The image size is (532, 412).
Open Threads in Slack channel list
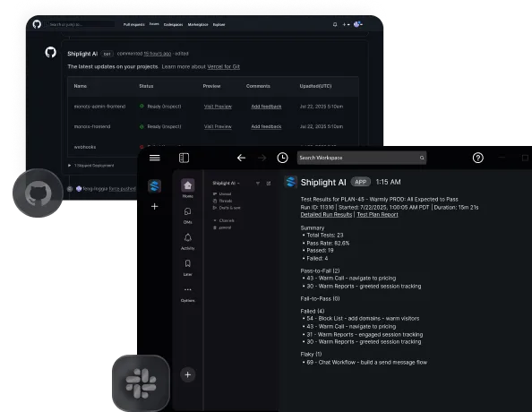pyautogui.click(x=223, y=201)
